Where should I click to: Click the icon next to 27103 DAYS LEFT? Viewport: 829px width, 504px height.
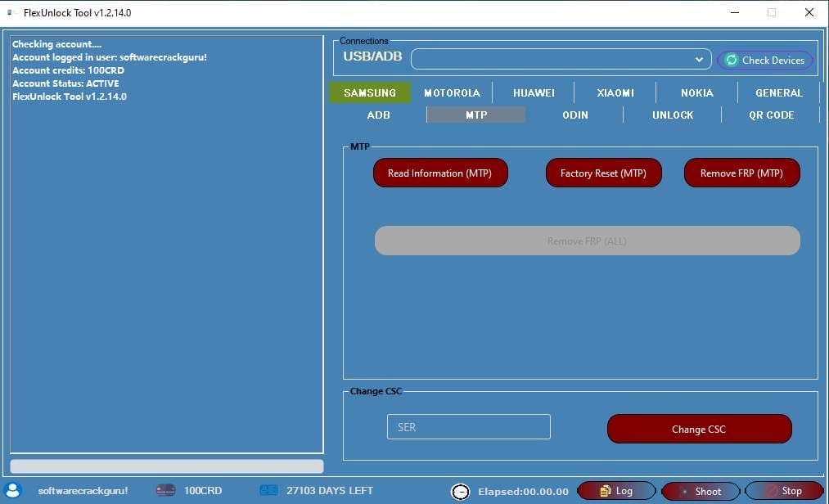tap(268, 490)
